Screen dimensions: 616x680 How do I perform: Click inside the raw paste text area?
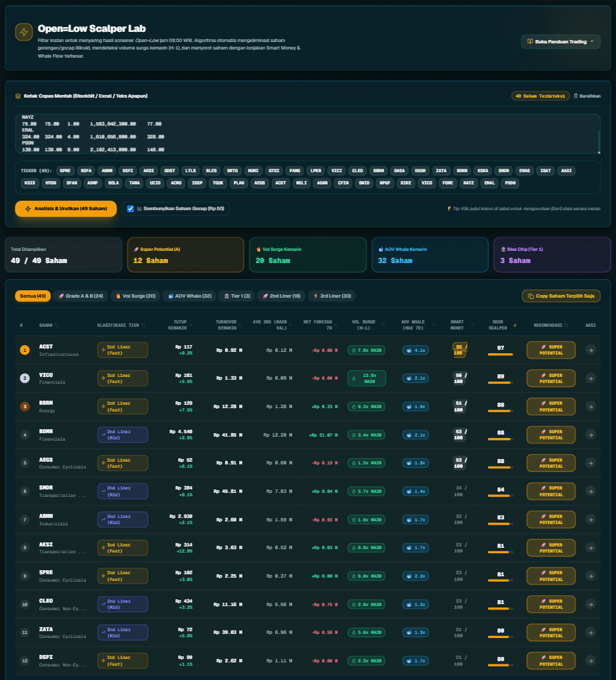(308, 134)
